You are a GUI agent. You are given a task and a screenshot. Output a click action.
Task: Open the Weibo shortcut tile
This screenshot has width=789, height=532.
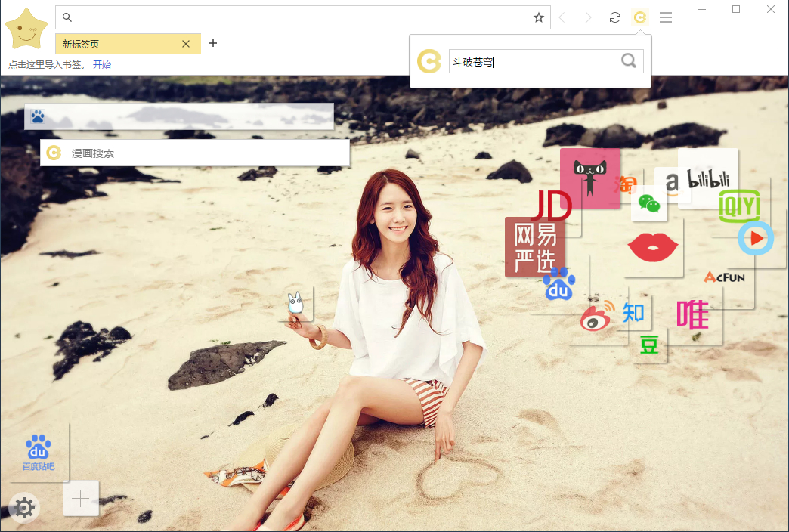coord(598,318)
